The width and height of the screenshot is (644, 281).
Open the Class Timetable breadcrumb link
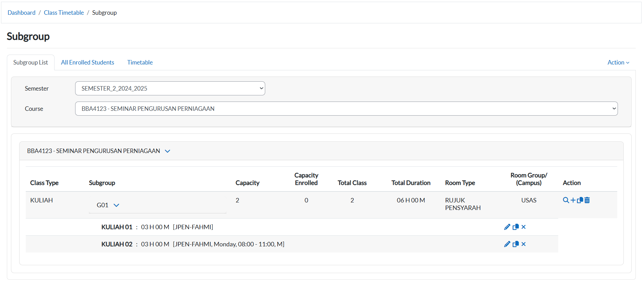(x=64, y=13)
